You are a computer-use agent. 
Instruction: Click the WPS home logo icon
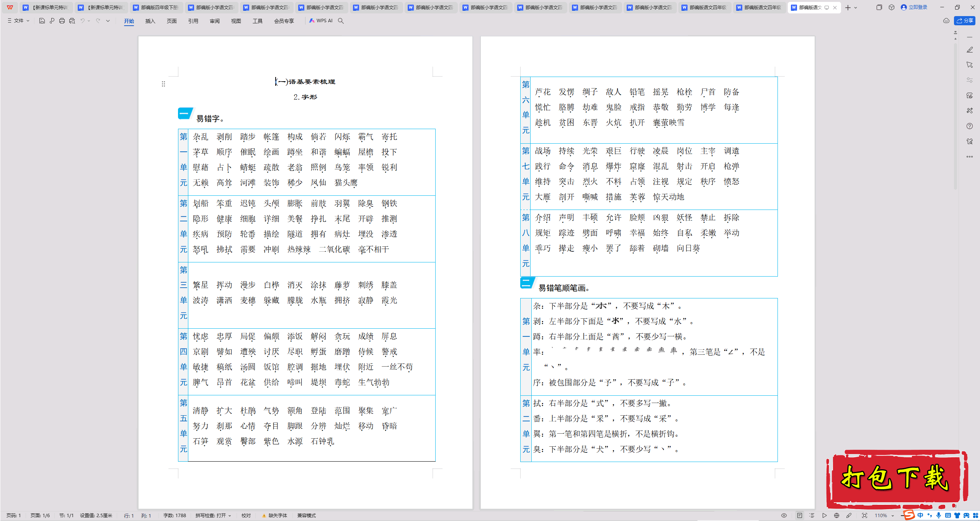[10, 7]
